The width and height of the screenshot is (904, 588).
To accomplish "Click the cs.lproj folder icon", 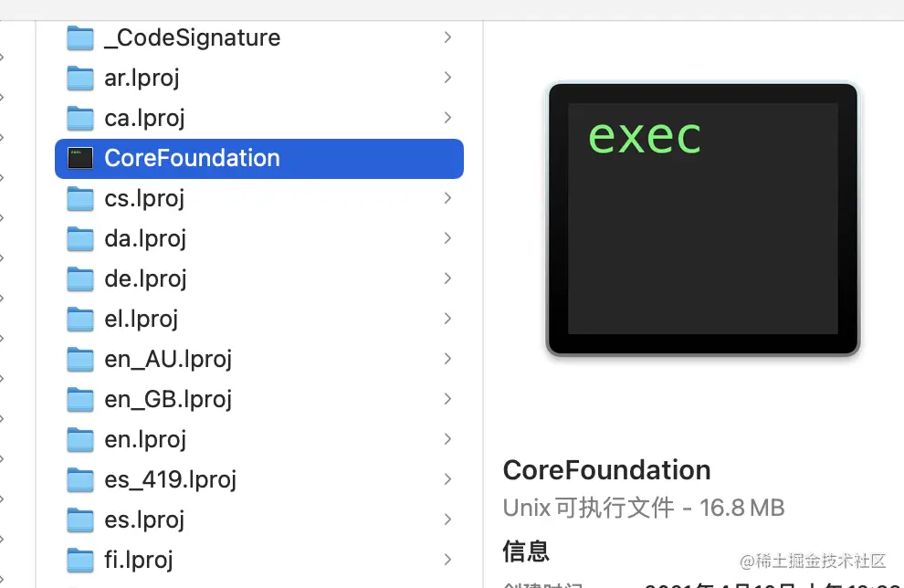I will point(80,198).
